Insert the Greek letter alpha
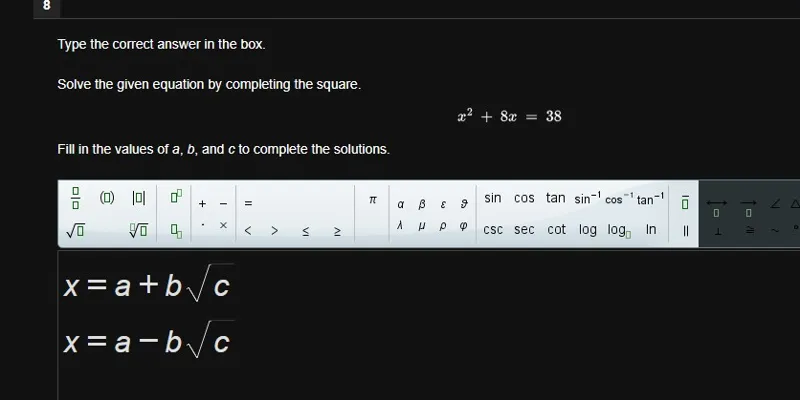 coord(401,205)
